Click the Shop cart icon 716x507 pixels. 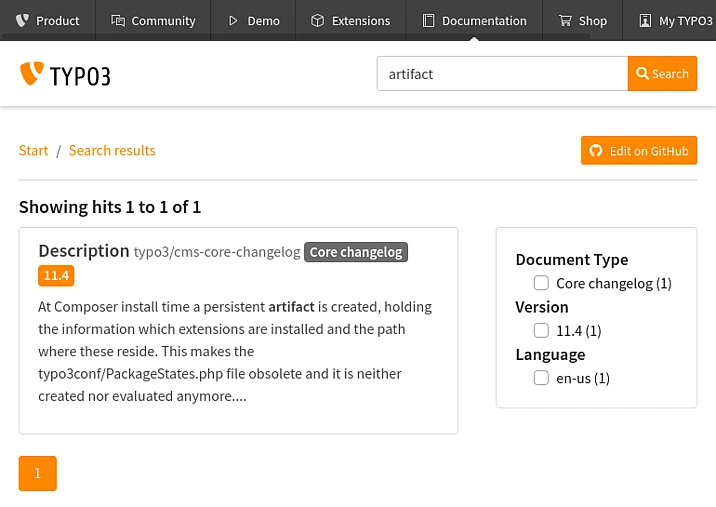(565, 20)
